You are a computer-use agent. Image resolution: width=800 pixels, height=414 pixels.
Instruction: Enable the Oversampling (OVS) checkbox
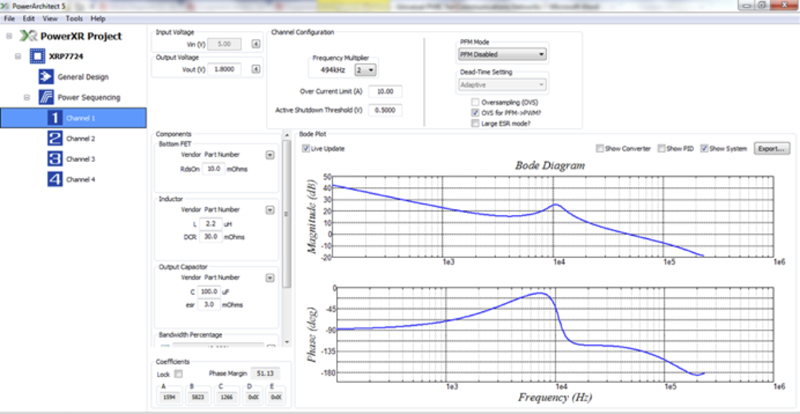coord(476,103)
